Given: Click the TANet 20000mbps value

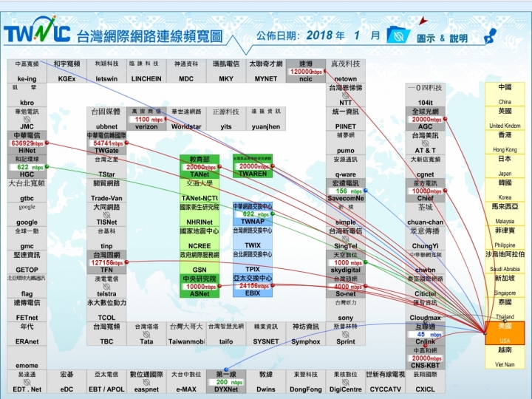Looking at the screenshot, I should (x=200, y=167).
